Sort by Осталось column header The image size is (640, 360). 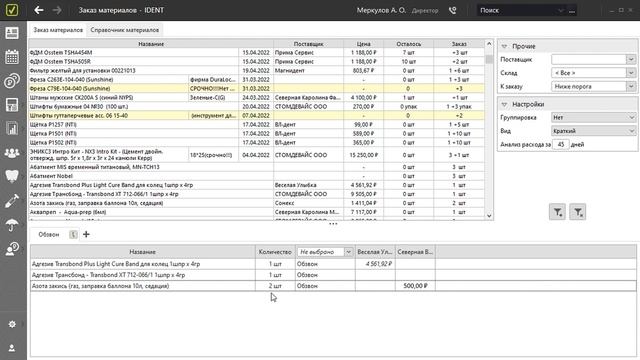click(x=409, y=44)
